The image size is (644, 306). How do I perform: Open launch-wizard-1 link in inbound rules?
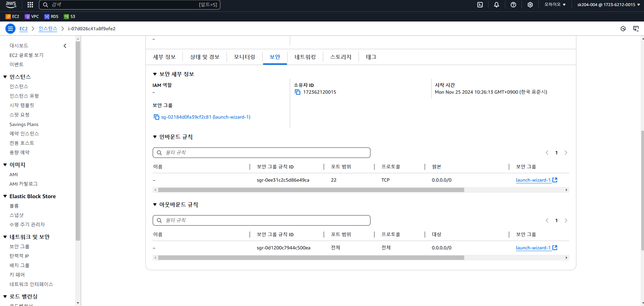537,180
